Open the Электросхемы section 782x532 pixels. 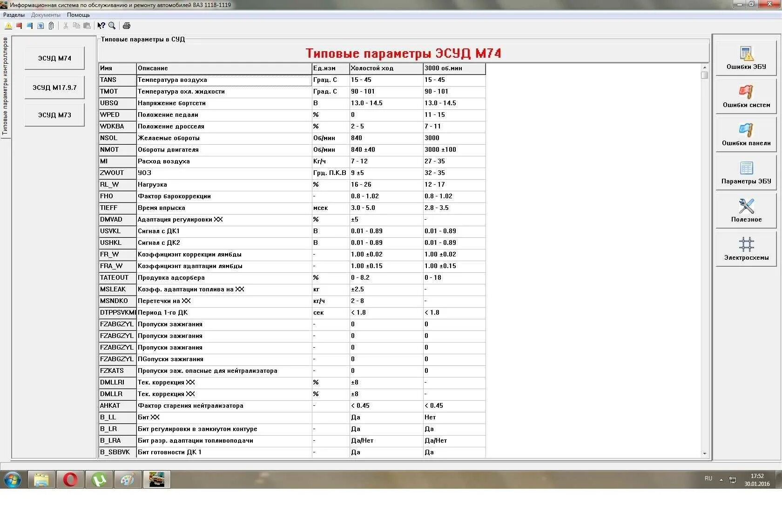pyautogui.click(x=746, y=249)
